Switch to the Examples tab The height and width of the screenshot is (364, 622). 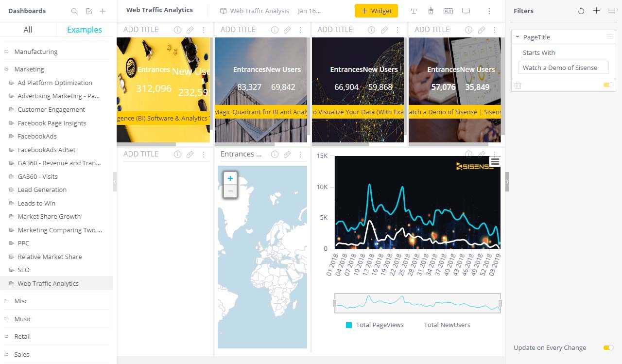[x=84, y=30]
